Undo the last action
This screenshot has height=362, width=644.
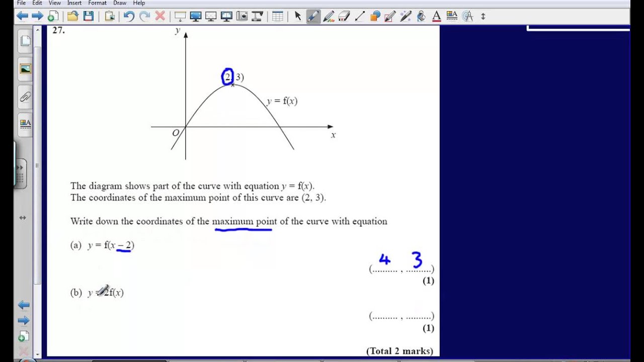coord(129,16)
